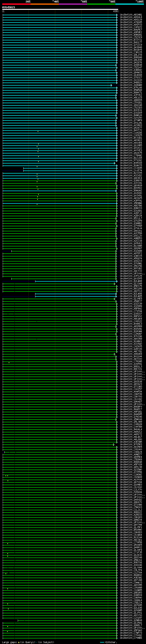Image resolution: width=146 pixels, height=644 pixels.
Task: Select hit label UniRef100_A7PI25
Action: [x=131, y=276]
